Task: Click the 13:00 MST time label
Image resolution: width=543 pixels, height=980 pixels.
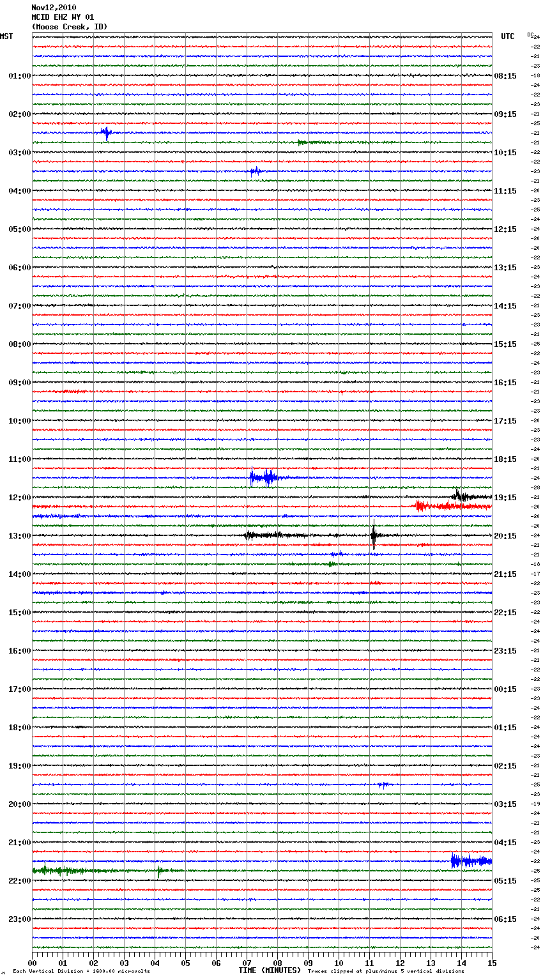Action: [20, 536]
